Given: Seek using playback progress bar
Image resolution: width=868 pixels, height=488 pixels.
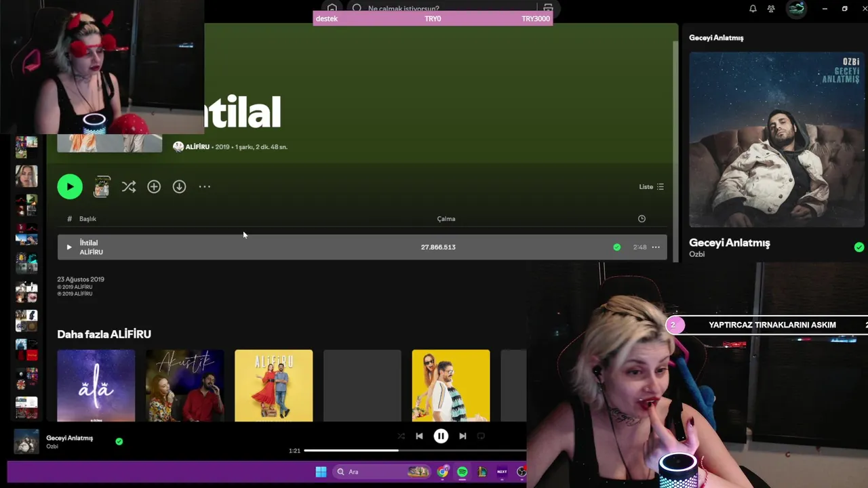Looking at the screenshot, I should (415, 450).
